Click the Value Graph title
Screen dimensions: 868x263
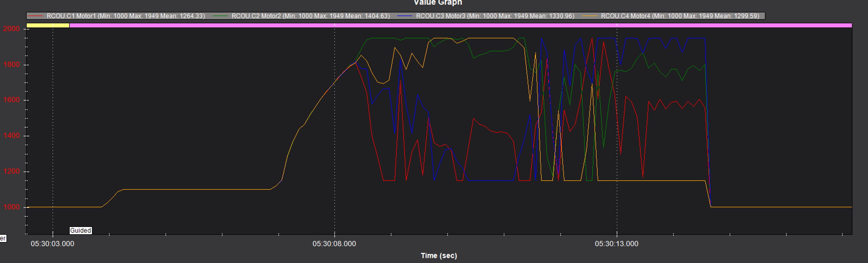[438, 3]
